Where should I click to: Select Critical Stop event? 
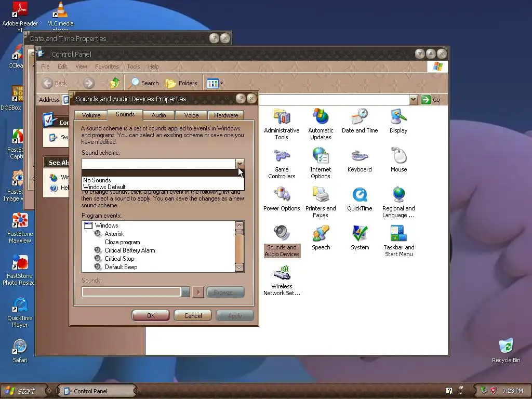click(119, 259)
